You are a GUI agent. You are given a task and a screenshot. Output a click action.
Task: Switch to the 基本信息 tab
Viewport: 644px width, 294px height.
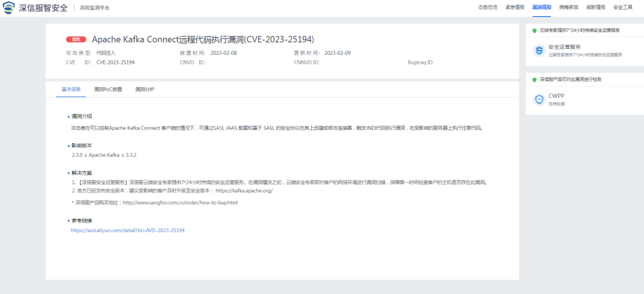point(71,89)
